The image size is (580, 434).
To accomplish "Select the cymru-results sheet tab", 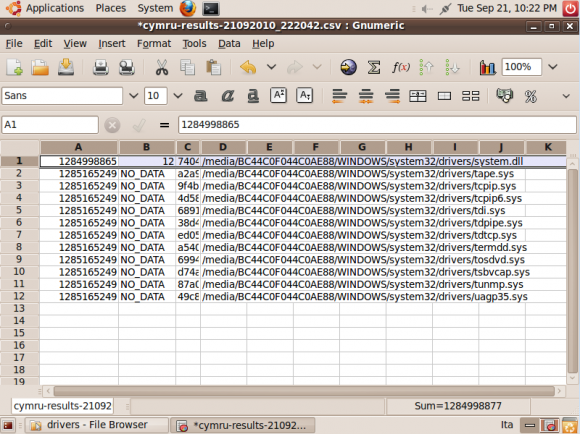I will 63,406.
